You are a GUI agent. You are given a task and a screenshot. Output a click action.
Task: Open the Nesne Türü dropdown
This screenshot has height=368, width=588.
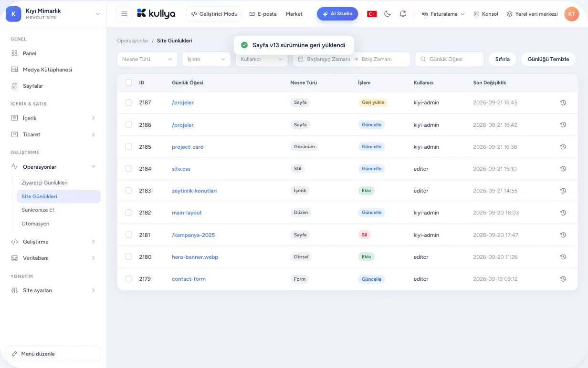click(147, 59)
